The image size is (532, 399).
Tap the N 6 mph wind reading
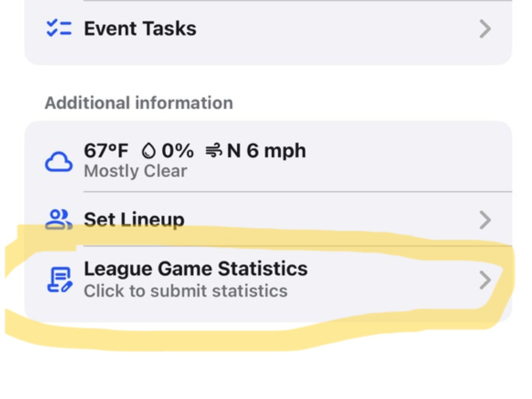[266, 150]
